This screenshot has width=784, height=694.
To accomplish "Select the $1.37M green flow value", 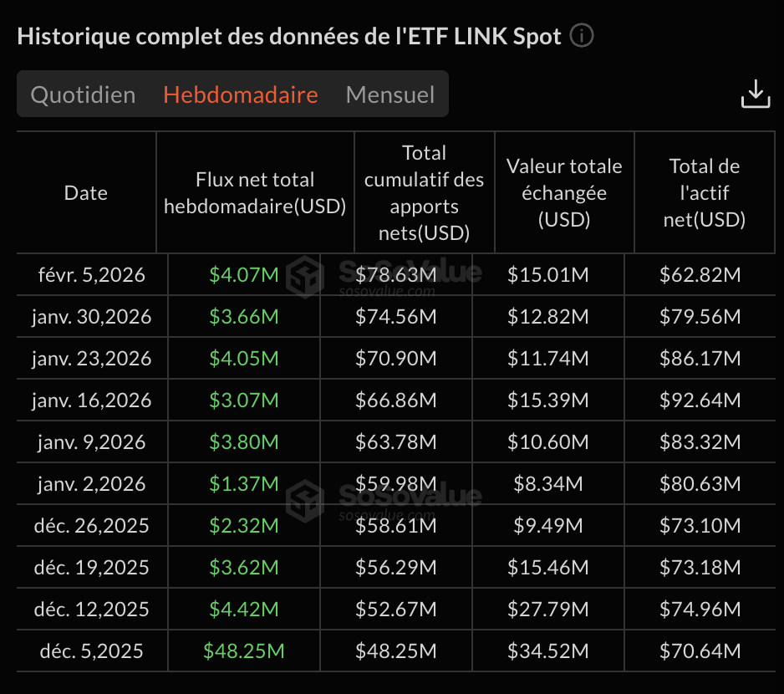I will pyautogui.click(x=244, y=483).
